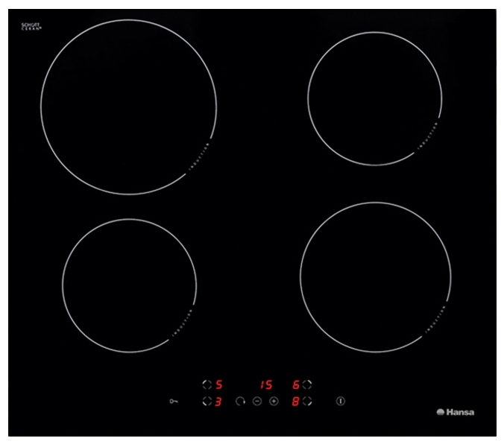Select the zone icon beside display 6
Viewport: 504px width, 444px height.
click(307, 385)
